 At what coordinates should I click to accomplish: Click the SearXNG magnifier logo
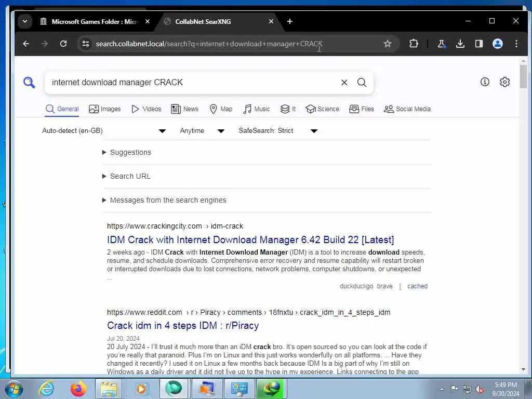point(29,83)
